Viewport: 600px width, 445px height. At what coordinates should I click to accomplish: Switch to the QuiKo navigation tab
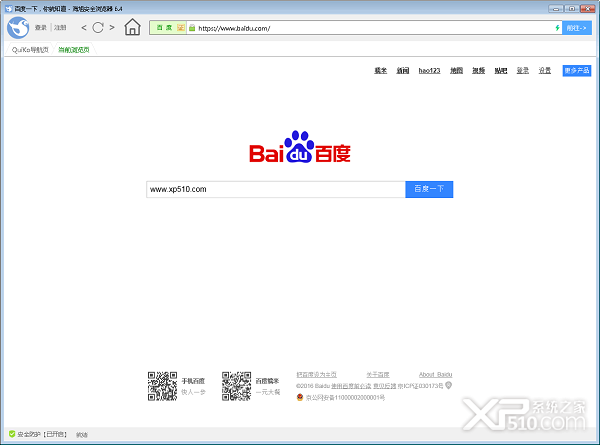click(30, 50)
